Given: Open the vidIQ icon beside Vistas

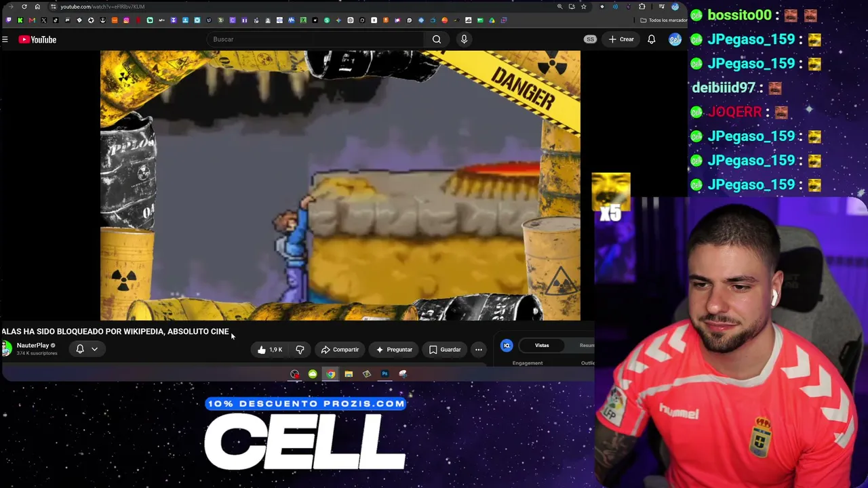Looking at the screenshot, I should tap(507, 346).
